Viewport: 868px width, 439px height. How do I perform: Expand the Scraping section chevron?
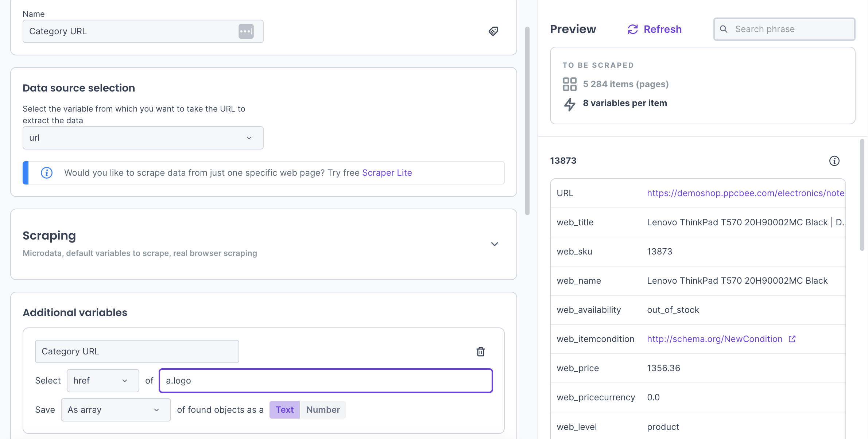coord(495,244)
